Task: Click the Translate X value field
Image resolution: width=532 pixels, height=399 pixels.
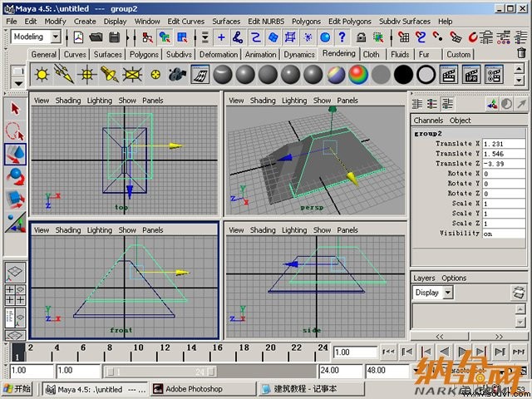Action: pyautogui.click(x=504, y=144)
